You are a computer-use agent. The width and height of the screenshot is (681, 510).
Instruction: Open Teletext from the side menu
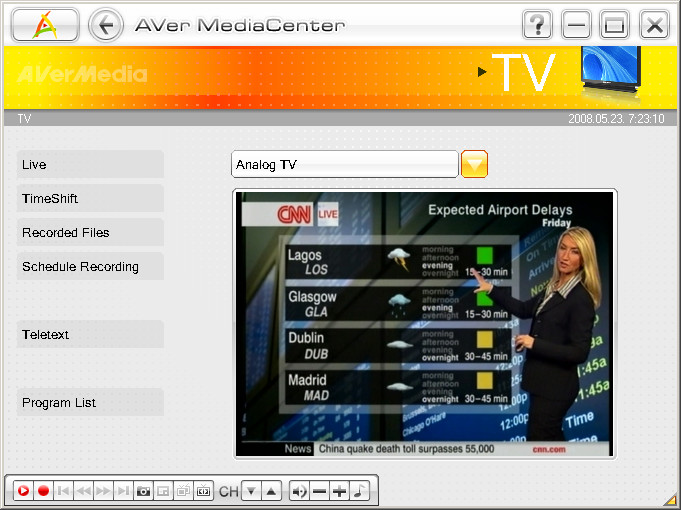pos(90,334)
